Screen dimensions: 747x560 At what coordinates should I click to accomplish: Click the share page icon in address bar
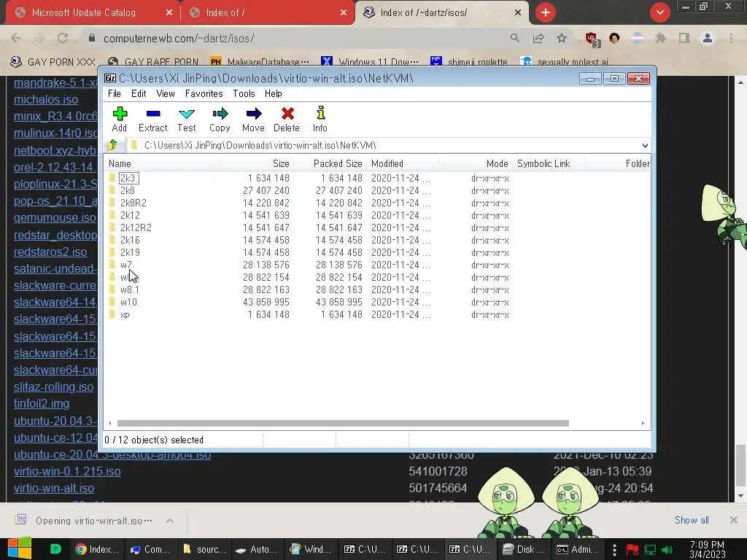(x=538, y=38)
